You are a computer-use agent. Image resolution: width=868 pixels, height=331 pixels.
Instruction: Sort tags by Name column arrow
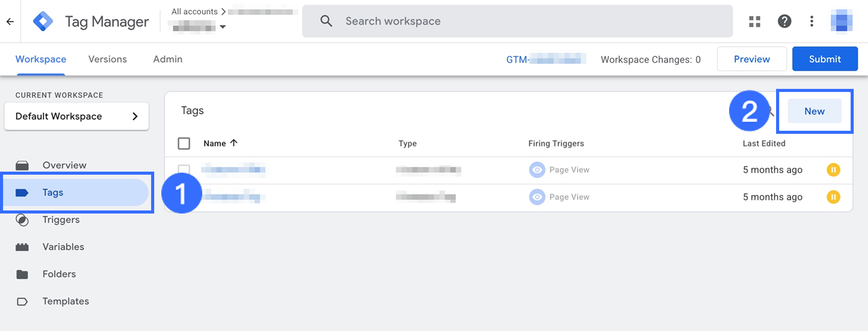pyautogui.click(x=234, y=143)
